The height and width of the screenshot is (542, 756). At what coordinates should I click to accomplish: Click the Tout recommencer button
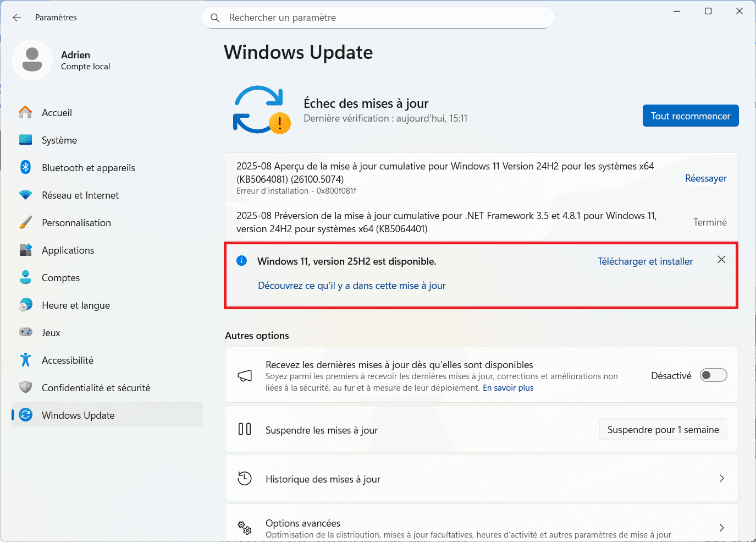(691, 116)
